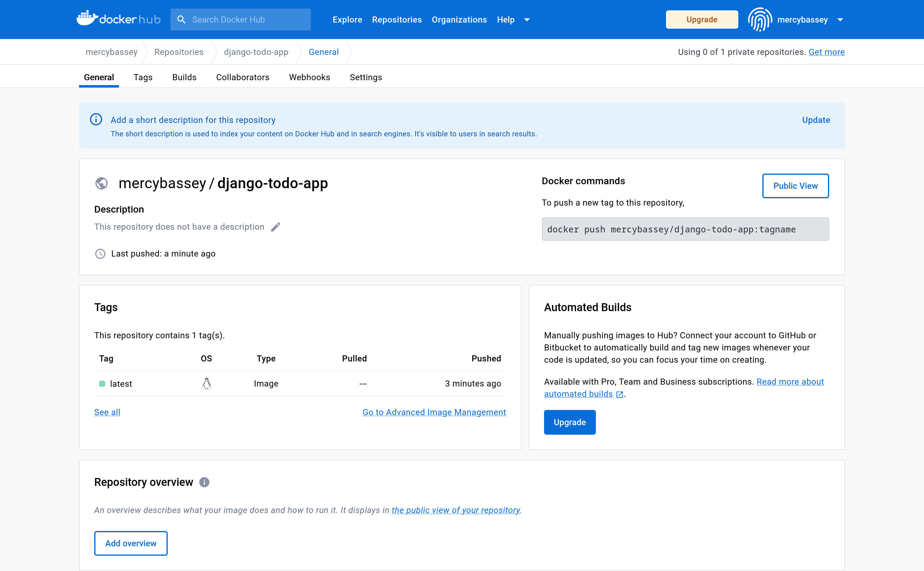Open the See all tags link
The width and height of the screenshot is (924, 571).
107,412
